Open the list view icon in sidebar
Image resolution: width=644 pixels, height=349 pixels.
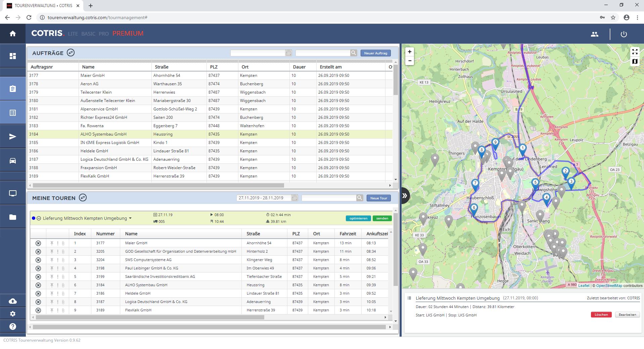13,113
